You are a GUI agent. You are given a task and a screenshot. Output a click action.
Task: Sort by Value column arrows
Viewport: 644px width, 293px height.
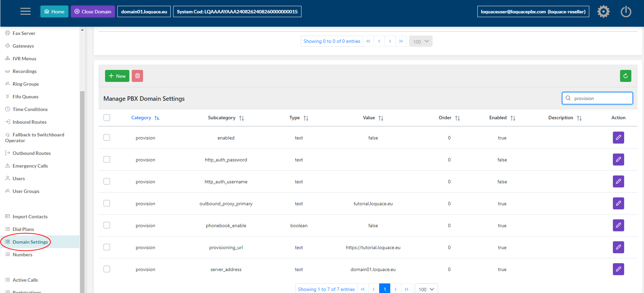pos(381,118)
